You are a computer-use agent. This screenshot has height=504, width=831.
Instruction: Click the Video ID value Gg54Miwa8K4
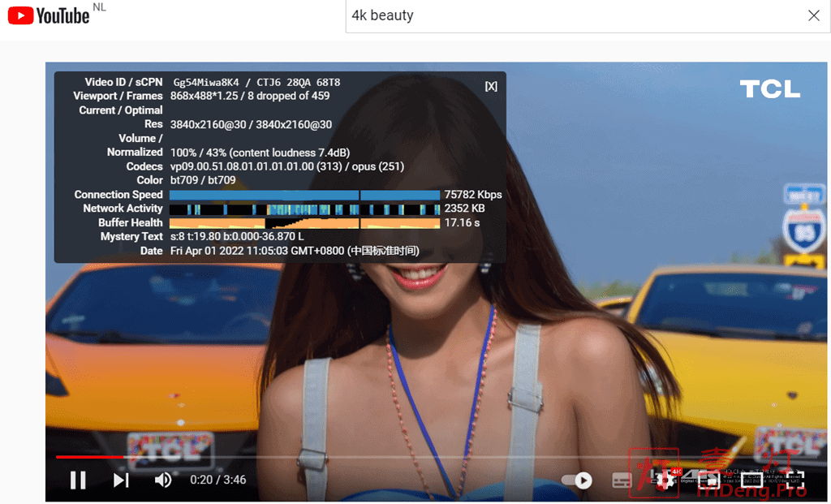coord(206,83)
